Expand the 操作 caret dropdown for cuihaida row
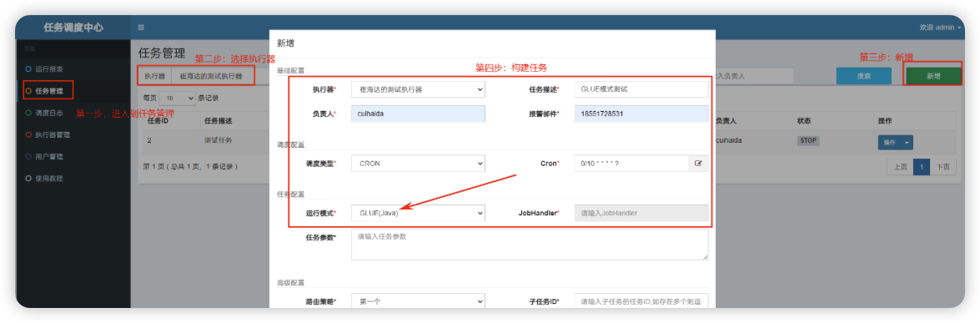The height and width of the screenshot is (323, 980). [907, 143]
